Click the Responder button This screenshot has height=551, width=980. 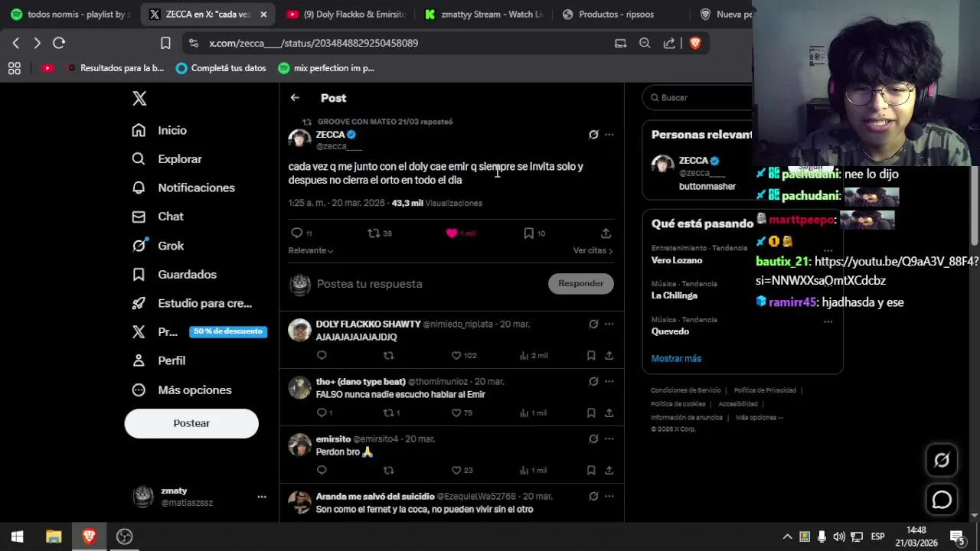(x=580, y=284)
